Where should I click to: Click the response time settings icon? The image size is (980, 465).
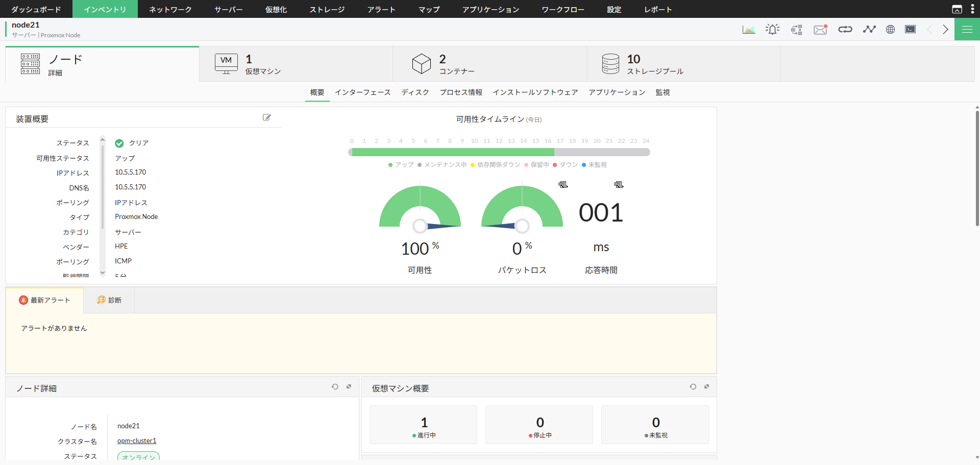(619, 185)
